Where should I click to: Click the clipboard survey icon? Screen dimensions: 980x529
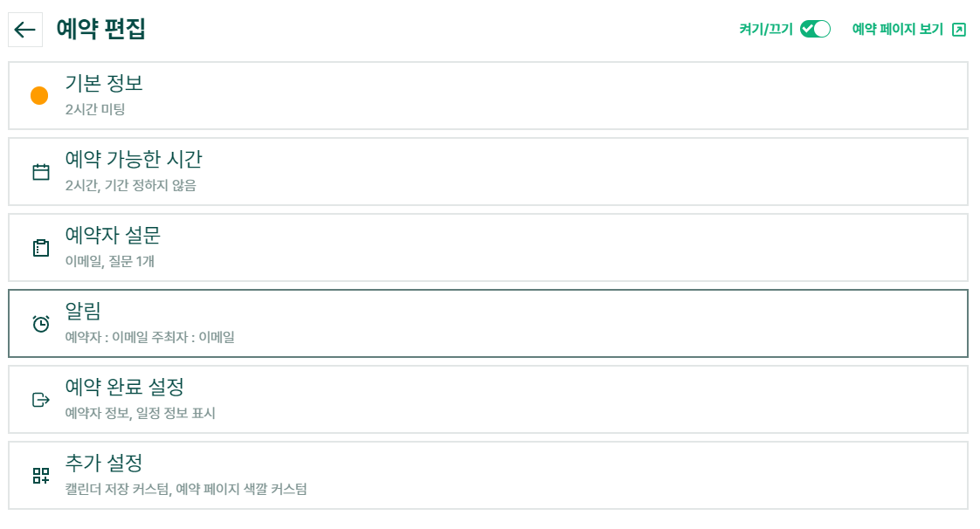pos(41,248)
